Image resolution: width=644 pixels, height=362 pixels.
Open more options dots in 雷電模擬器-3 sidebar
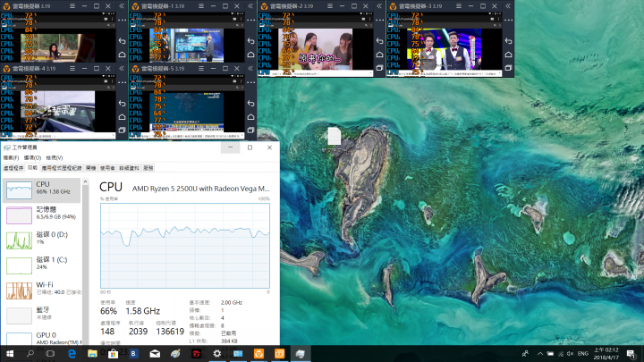pyautogui.click(x=508, y=20)
